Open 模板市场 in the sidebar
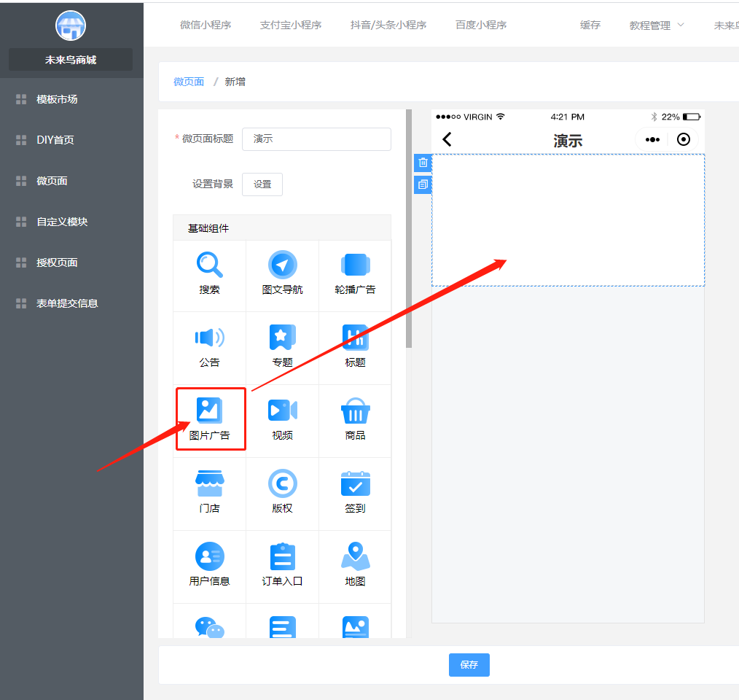 [x=57, y=99]
